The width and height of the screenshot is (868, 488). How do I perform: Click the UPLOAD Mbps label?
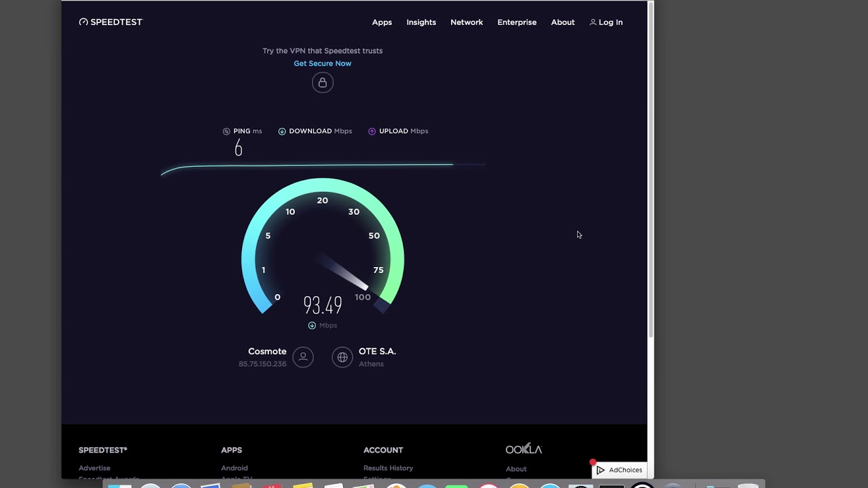[x=403, y=131]
